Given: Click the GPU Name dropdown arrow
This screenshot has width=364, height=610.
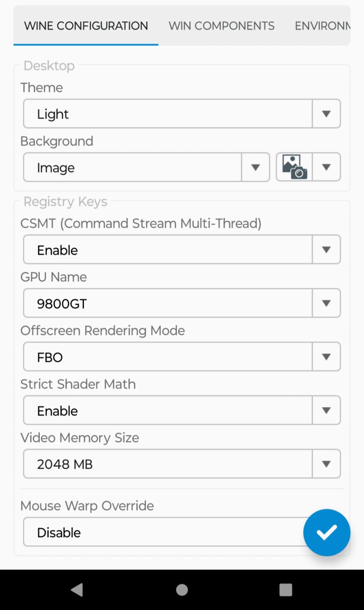Looking at the screenshot, I should coord(326,303).
